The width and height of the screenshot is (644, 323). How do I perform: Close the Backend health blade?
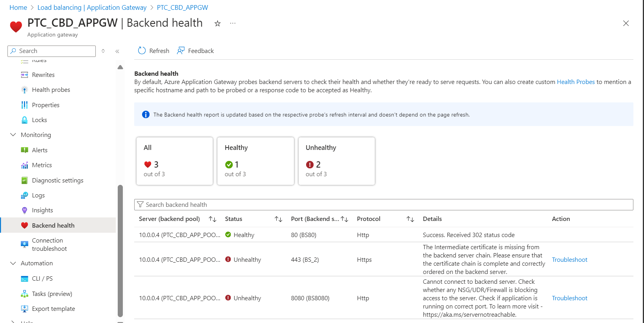[x=626, y=23]
